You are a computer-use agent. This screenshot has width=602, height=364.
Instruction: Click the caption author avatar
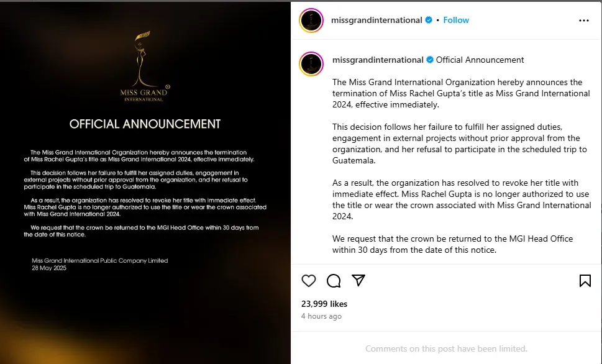tap(311, 64)
